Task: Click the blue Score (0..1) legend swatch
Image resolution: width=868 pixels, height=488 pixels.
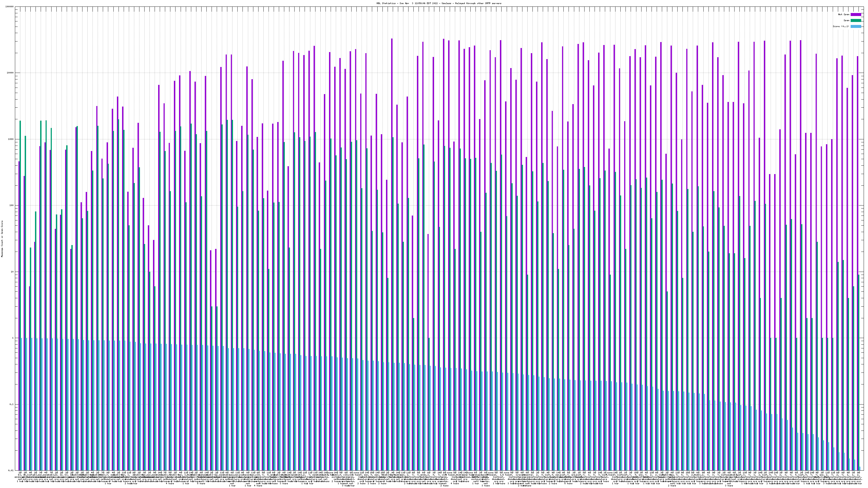Action: click(856, 26)
